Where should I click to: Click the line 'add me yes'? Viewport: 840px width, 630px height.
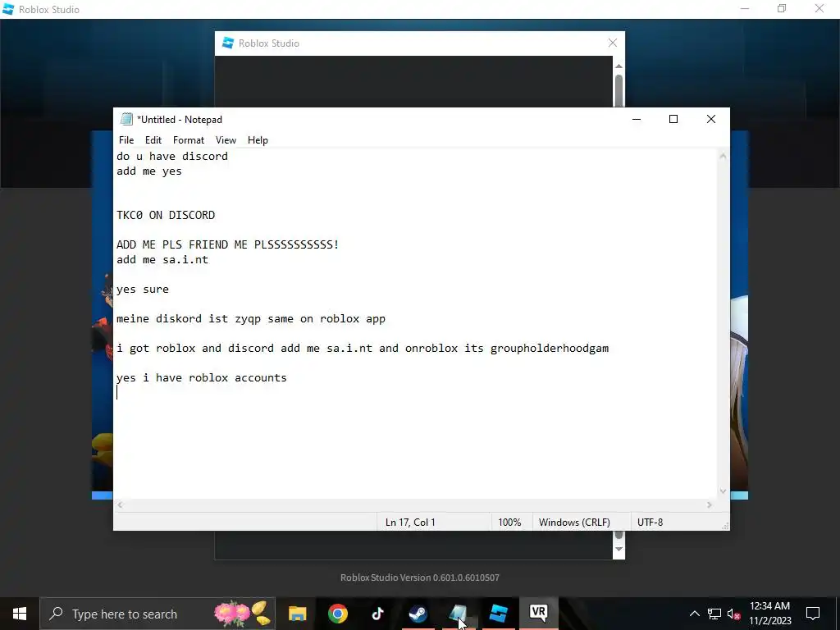(x=149, y=171)
